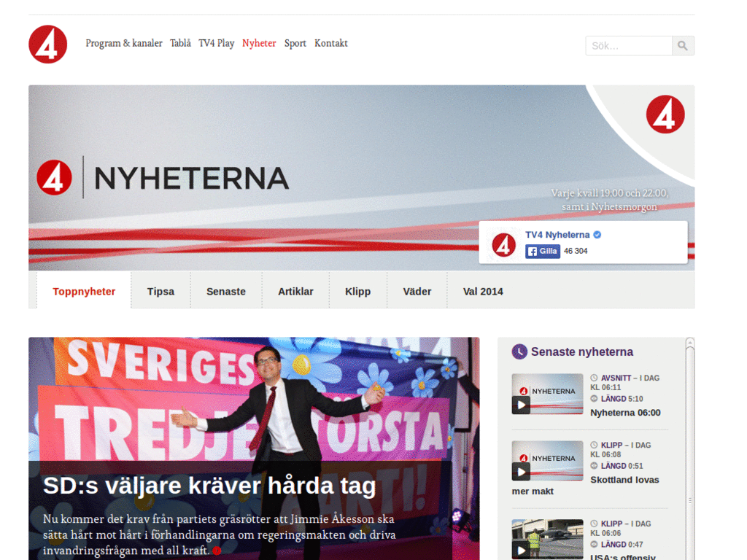The height and width of the screenshot is (560, 747).
Task: Go to TV4 Play
Action: pos(216,43)
